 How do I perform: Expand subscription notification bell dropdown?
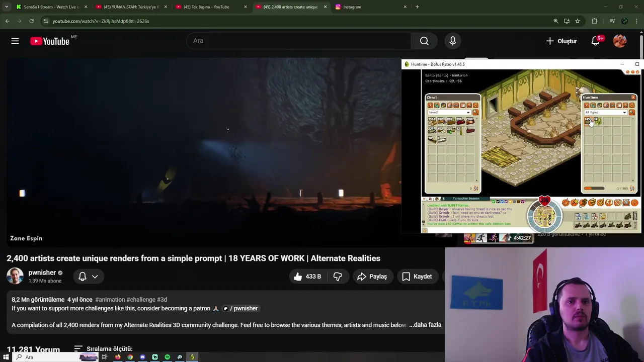[x=88, y=277]
